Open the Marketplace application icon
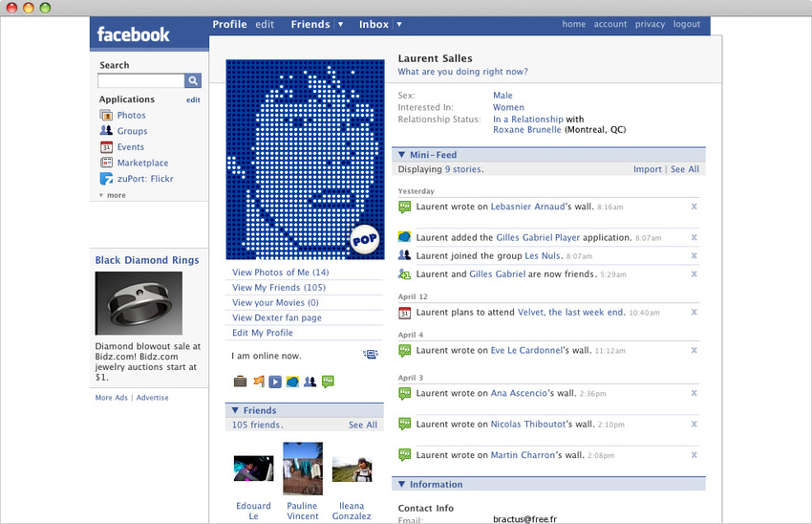Viewport: 812px width, 524px height. pyautogui.click(x=106, y=163)
